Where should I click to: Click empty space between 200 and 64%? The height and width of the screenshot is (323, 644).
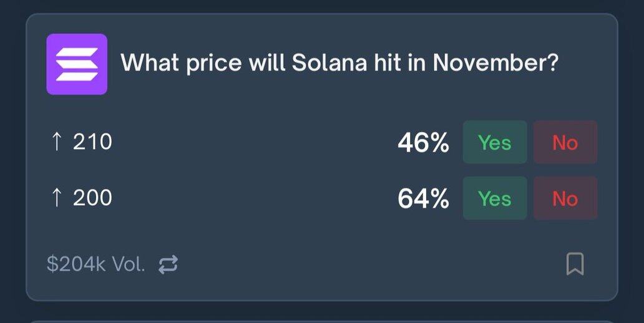[250, 198]
